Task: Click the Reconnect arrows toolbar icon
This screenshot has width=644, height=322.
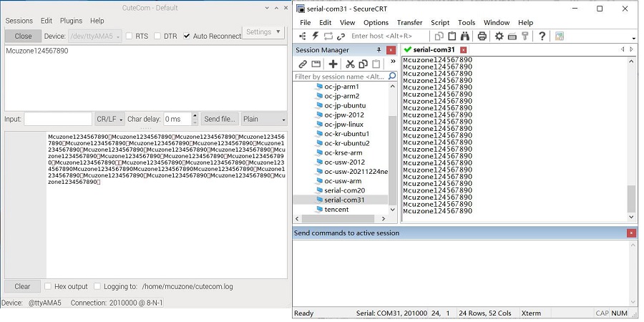Action: (x=328, y=36)
